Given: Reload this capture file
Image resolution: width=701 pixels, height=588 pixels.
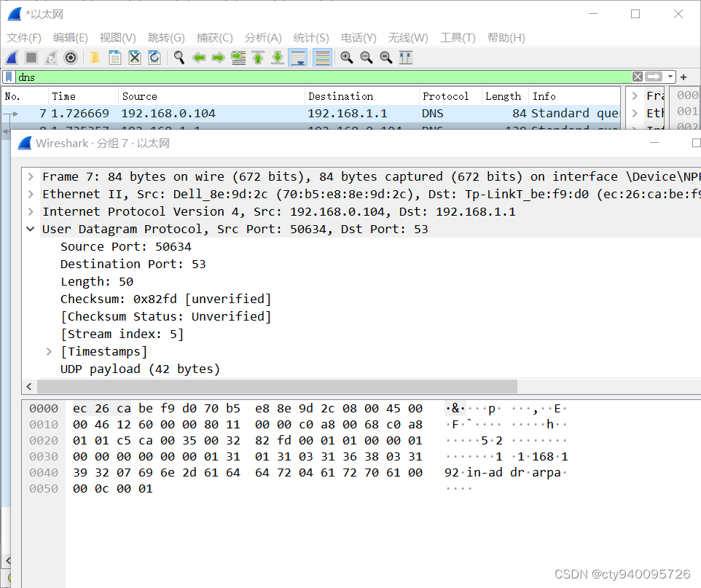Looking at the screenshot, I should pyautogui.click(x=154, y=58).
